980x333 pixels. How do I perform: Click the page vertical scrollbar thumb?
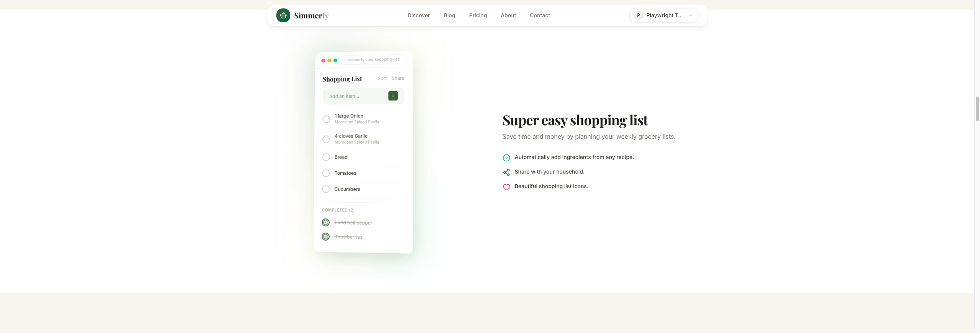click(977, 109)
